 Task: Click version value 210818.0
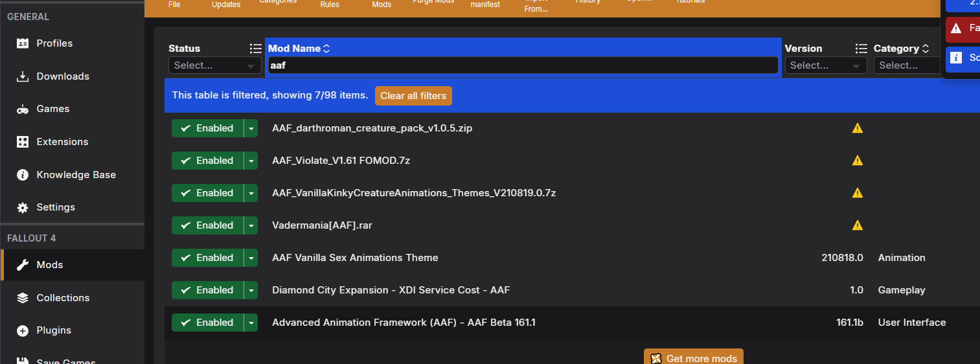[842, 258]
